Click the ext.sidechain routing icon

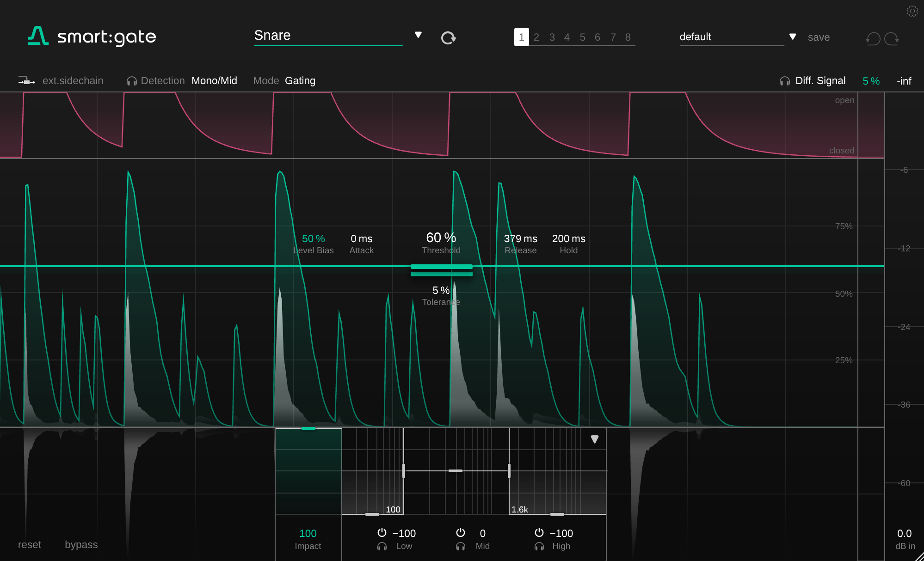(26, 81)
